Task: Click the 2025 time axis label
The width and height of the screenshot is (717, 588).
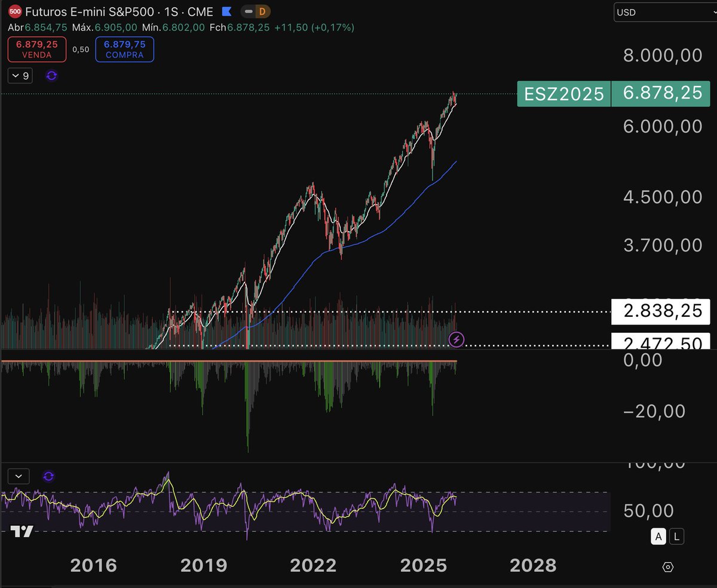Action: pyautogui.click(x=424, y=565)
